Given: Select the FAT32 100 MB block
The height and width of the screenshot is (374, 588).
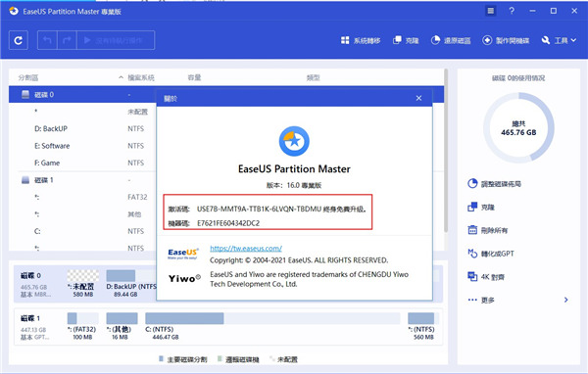Looking at the screenshot, I should [82, 327].
